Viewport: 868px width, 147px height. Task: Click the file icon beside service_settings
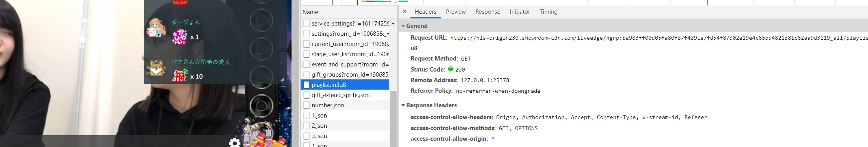pos(307,23)
